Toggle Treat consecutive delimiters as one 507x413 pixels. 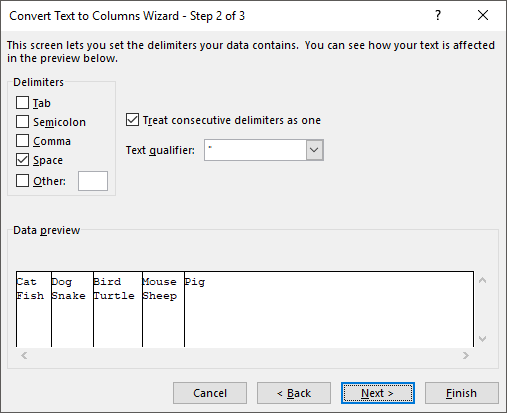click(x=132, y=120)
